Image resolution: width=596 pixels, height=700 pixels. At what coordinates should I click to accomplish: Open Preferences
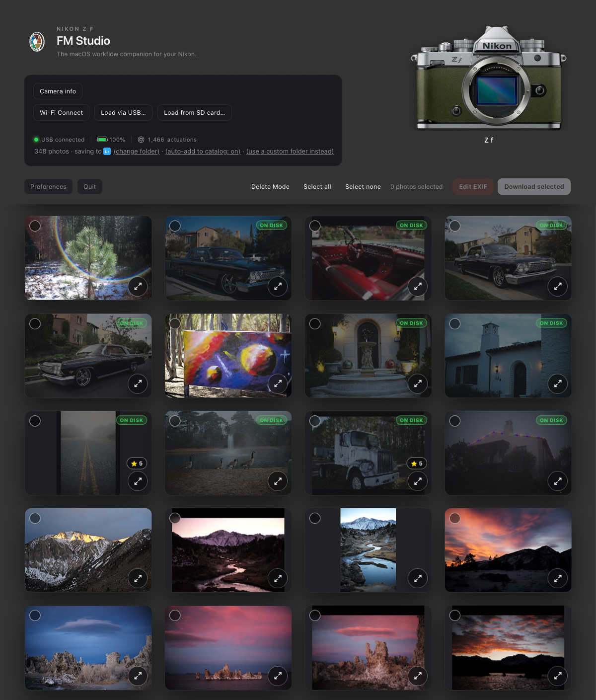(48, 187)
